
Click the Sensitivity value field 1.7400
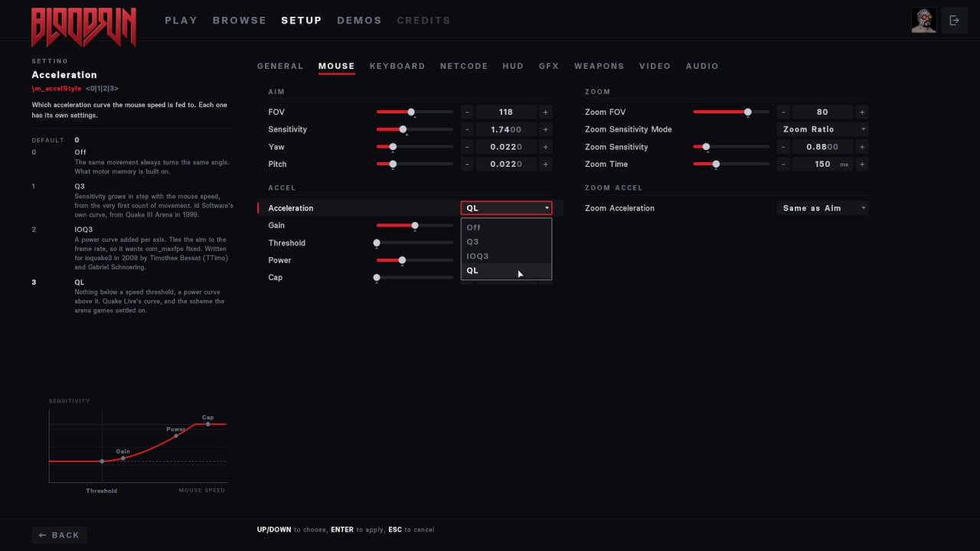coord(506,129)
